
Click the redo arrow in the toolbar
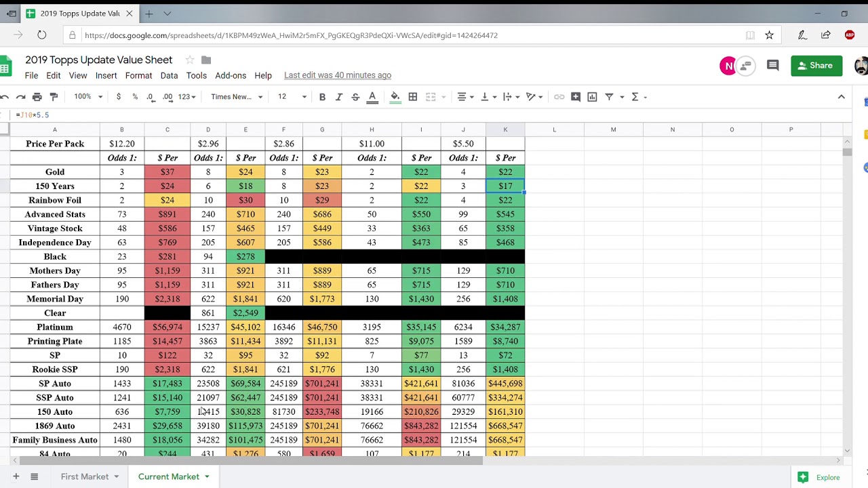pyautogui.click(x=20, y=97)
